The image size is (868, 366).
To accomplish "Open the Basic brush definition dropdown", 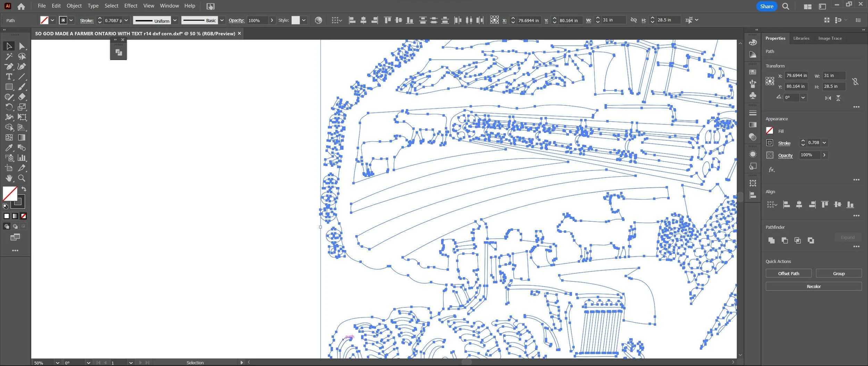I will point(222,20).
